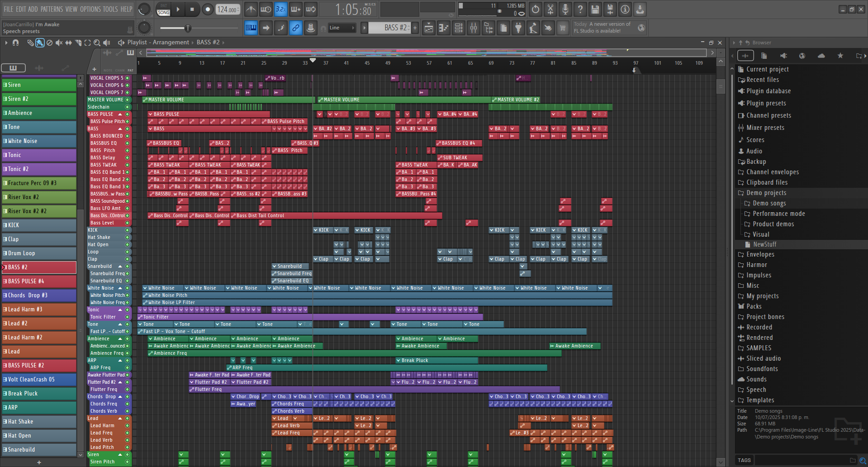Select the Delete tool in Playlist
The height and width of the screenshot is (467, 868).
tap(49, 43)
